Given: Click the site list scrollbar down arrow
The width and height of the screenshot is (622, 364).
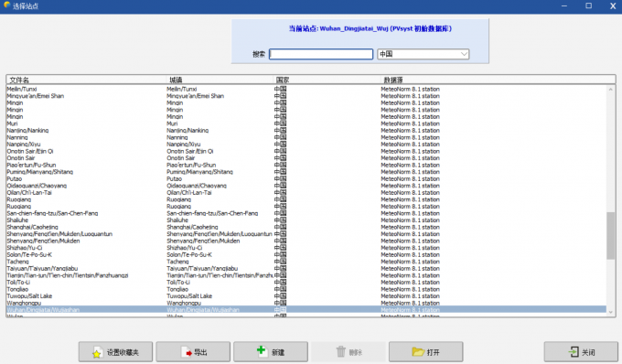Looking at the screenshot, I should 610,312.
